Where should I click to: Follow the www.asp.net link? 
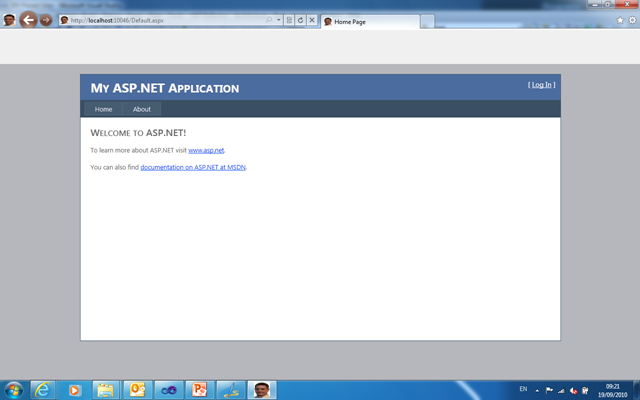point(206,150)
